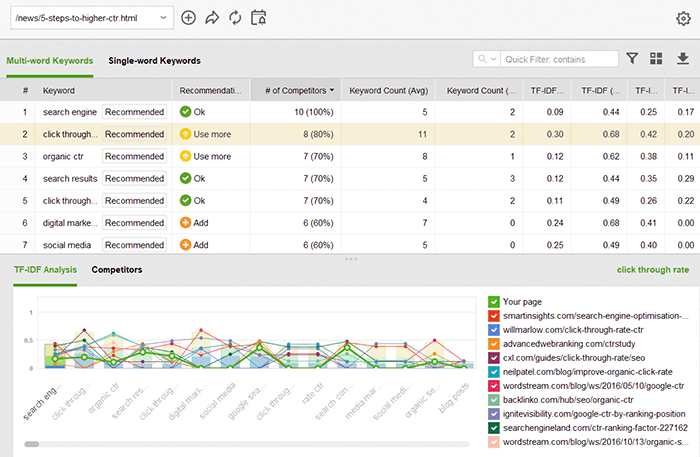Click in the Quick Filter input field

pyautogui.click(x=560, y=59)
